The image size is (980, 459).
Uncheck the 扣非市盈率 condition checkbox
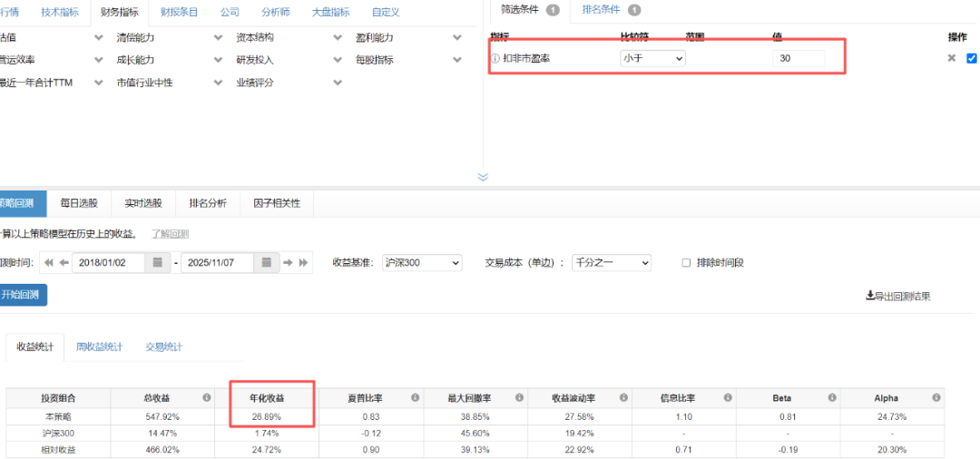point(971,58)
